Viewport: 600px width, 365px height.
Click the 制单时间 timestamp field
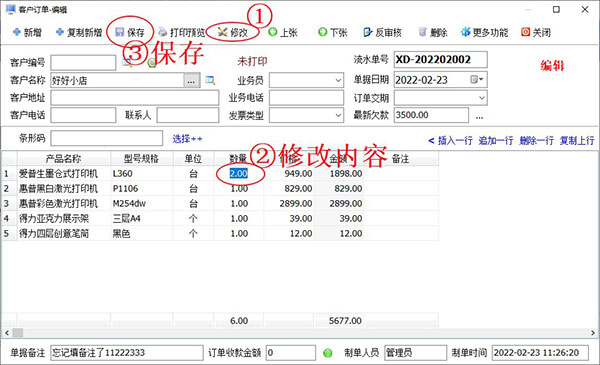pyautogui.click(x=540, y=353)
